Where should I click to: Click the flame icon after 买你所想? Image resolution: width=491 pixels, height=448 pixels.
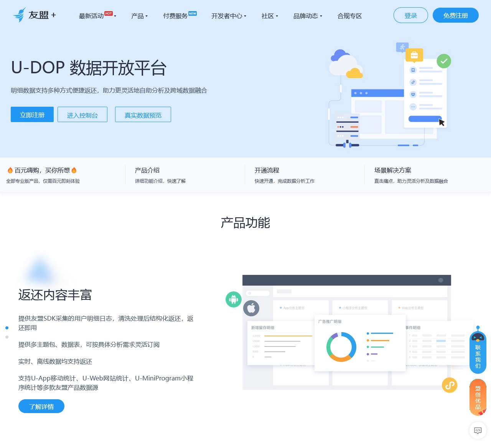[x=74, y=170]
